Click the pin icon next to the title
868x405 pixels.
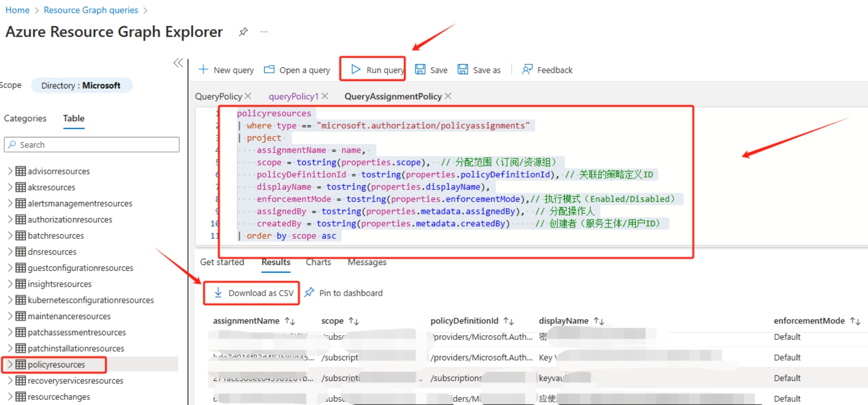(x=243, y=32)
